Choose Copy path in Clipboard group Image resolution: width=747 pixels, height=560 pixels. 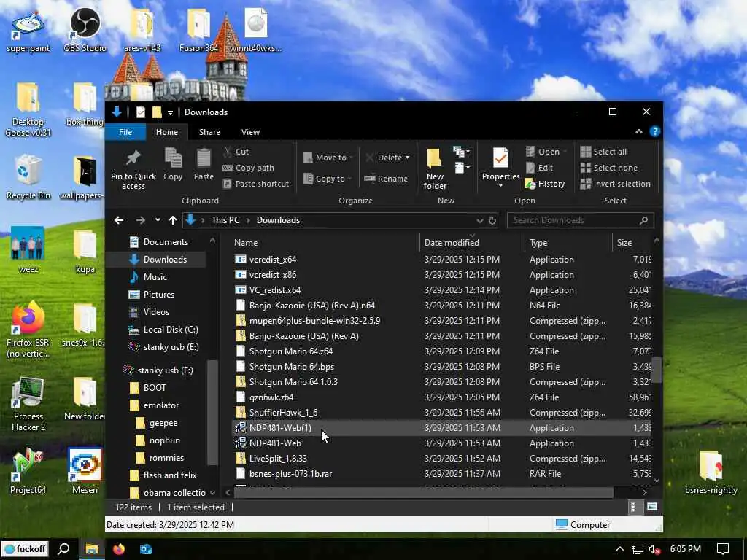(x=249, y=168)
